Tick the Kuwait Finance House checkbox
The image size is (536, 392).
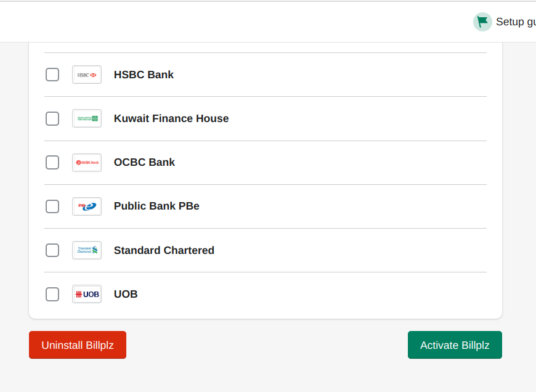click(x=52, y=118)
